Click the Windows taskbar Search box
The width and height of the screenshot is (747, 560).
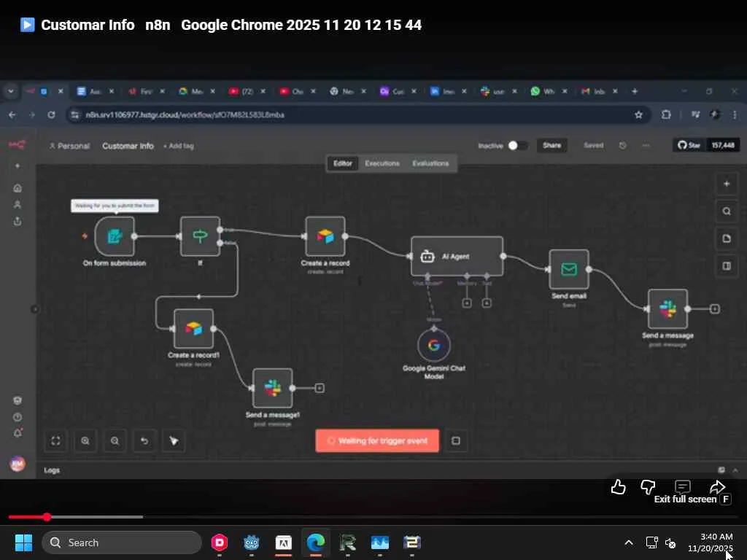coord(122,542)
